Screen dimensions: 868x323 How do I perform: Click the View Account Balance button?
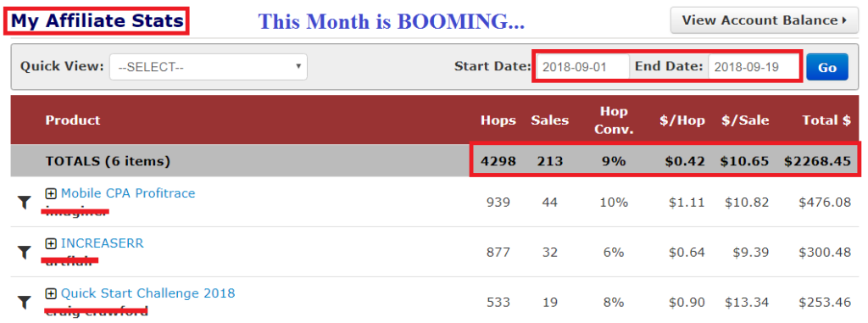765,20
